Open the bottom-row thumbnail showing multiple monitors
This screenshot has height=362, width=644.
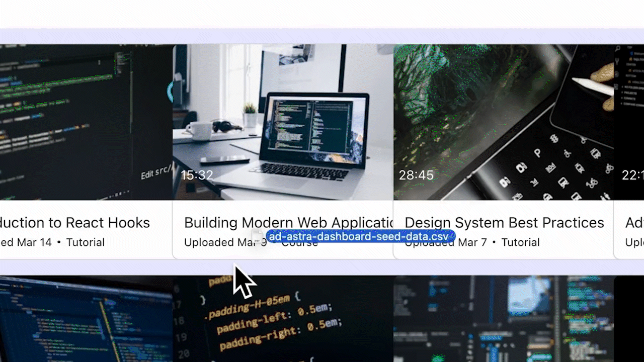point(503,319)
